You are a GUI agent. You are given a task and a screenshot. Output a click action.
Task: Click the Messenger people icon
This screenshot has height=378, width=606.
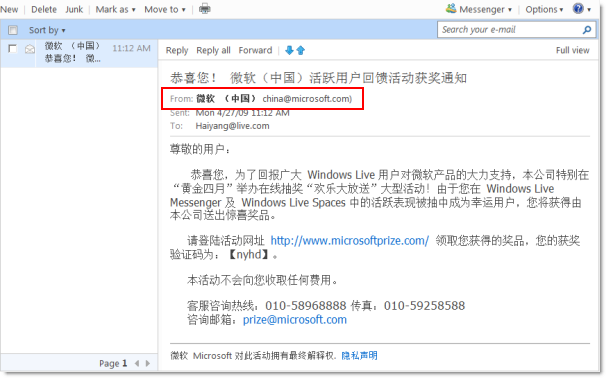point(451,9)
